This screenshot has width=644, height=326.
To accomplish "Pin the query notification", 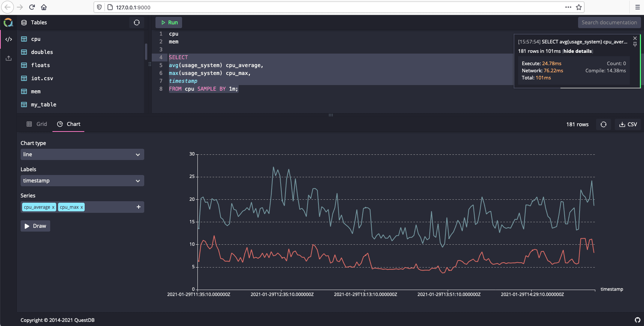I will (x=635, y=45).
